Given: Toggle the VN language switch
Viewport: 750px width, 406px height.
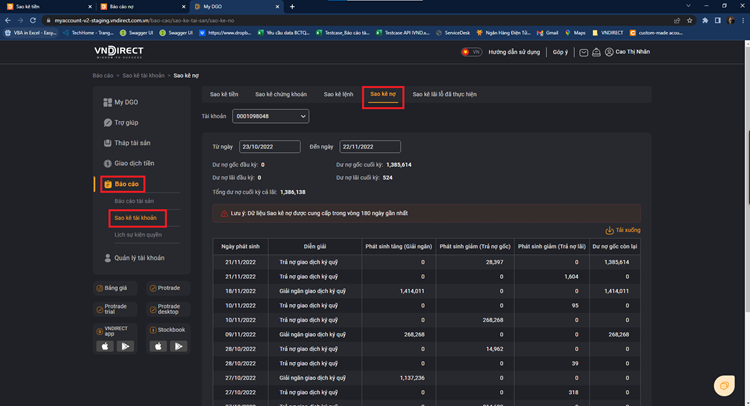Looking at the screenshot, I should coord(471,52).
